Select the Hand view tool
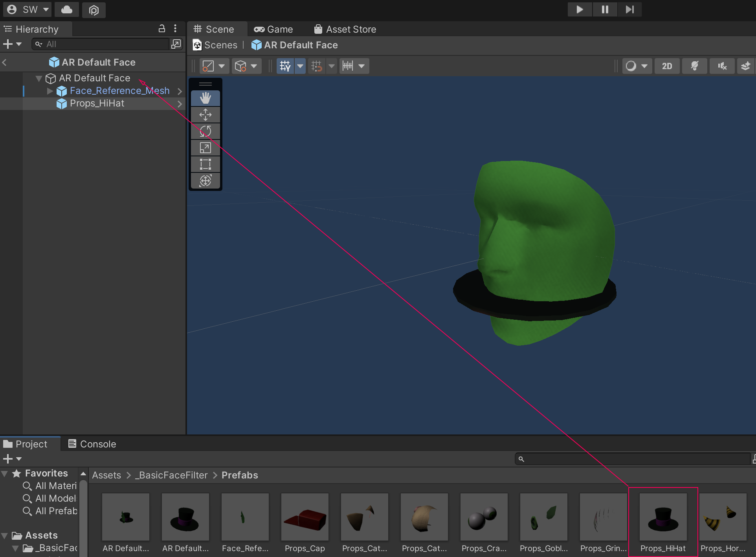Viewport: 756px width, 557px height. click(x=205, y=98)
